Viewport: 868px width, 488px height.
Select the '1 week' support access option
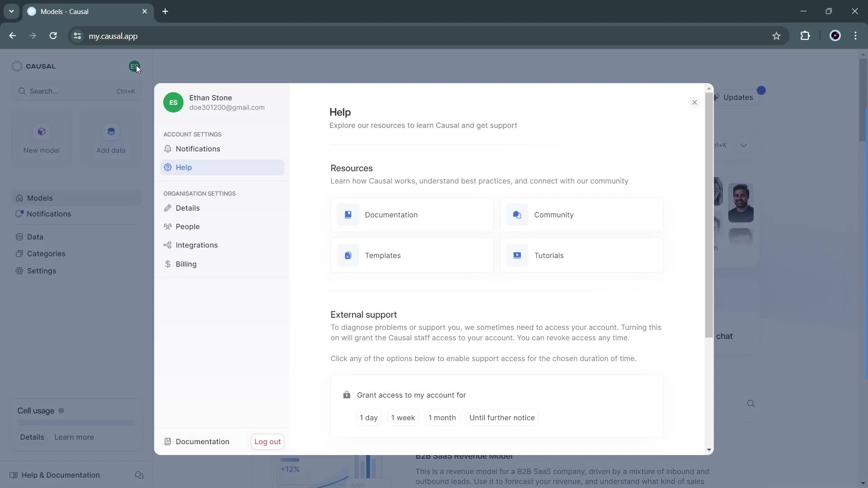pos(403,417)
